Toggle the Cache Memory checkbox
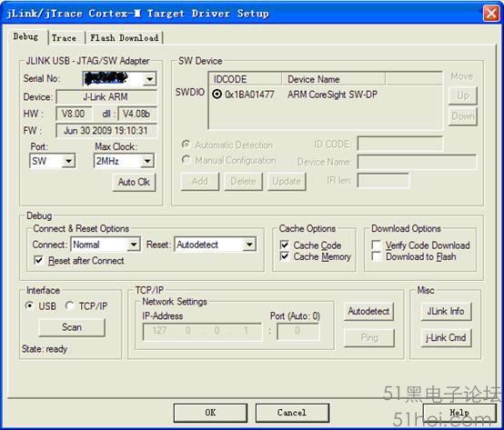504x430 pixels. tap(285, 256)
